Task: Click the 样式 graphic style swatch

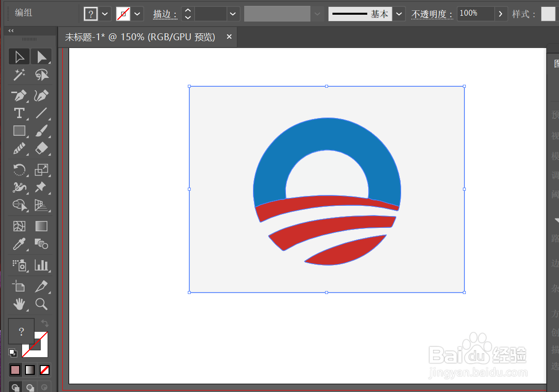Action: (548, 14)
